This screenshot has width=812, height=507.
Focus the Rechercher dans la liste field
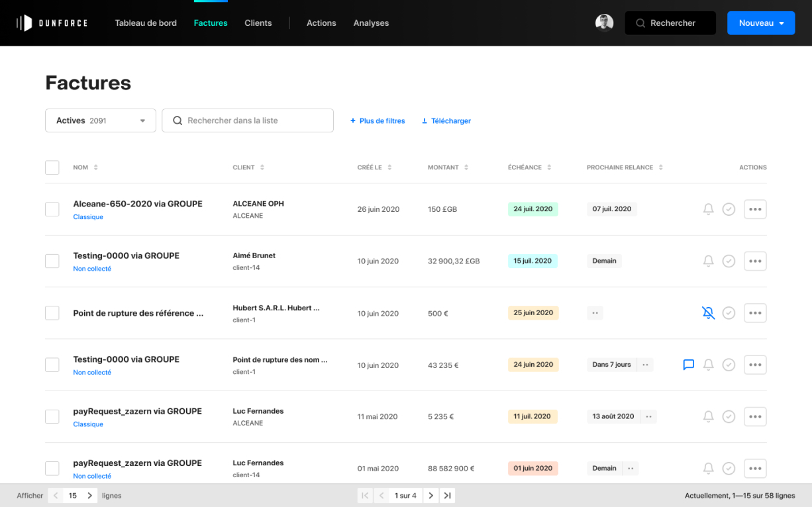248,120
